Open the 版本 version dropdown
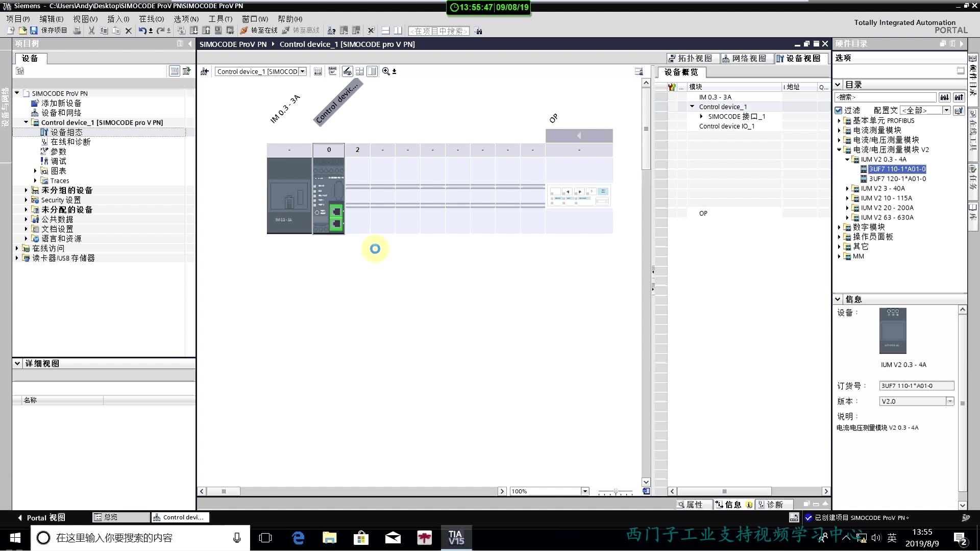980x551 pixels. (950, 402)
